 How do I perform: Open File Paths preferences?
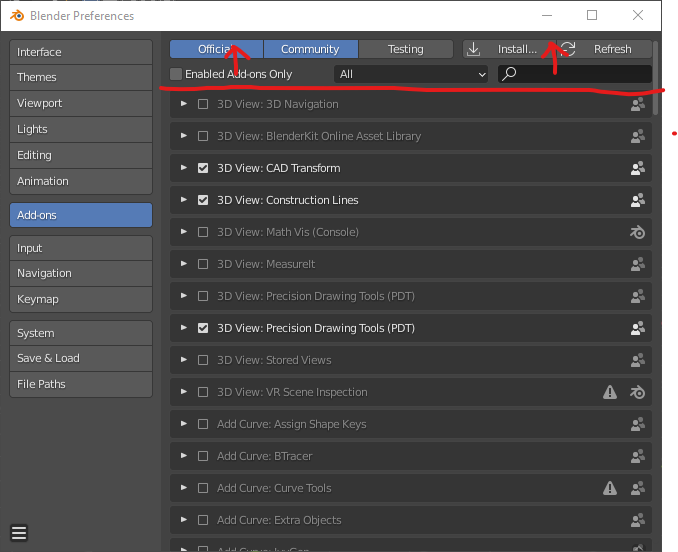click(x=81, y=384)
